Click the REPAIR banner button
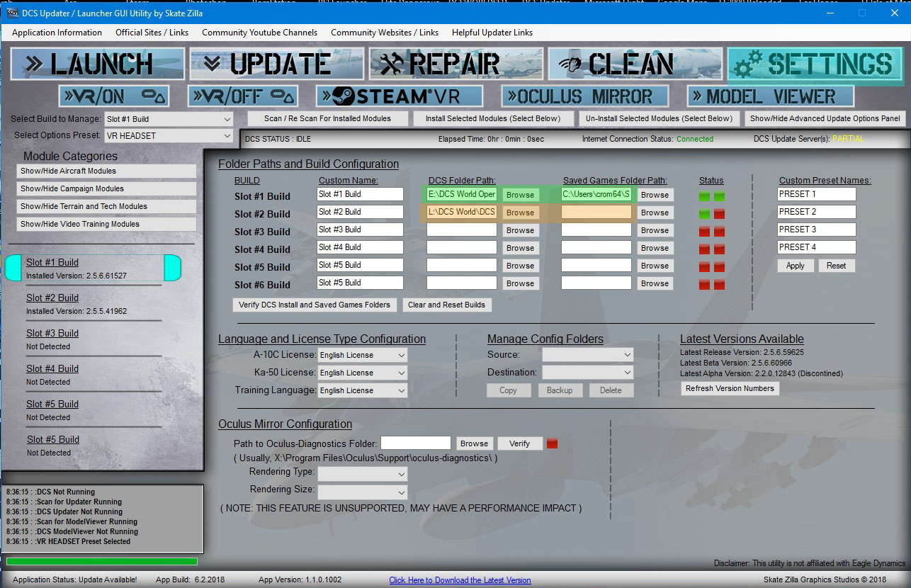 pyautogui.click(x=456, y=64)
